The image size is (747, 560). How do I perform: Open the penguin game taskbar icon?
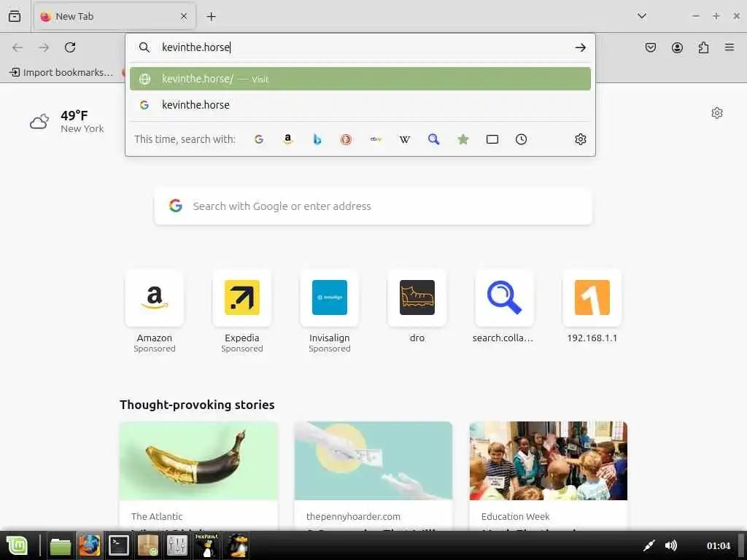click(238, 545)
